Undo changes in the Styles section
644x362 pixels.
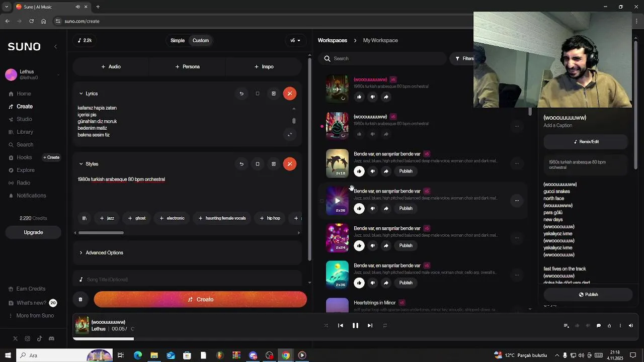pyautogui.click(x=242, y=164)
